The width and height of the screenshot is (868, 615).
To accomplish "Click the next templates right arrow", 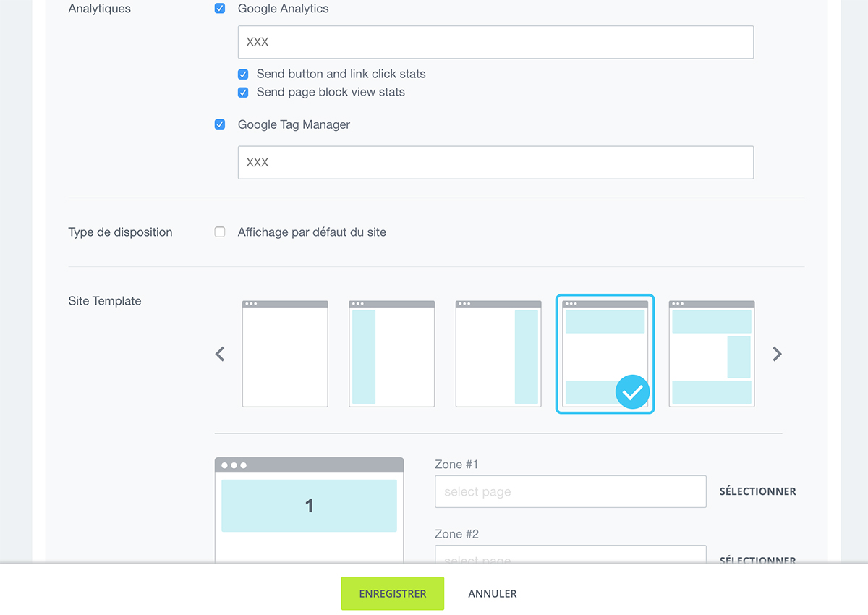I will pyautogui.click(x=777, y=354).
